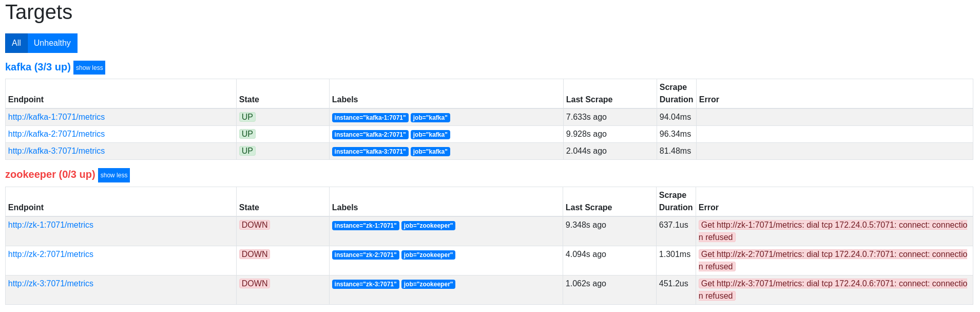Screen dimensions: 980x312
Task: Open the http://kafka-1:7071/metrics endpoint
Action: 56,117
